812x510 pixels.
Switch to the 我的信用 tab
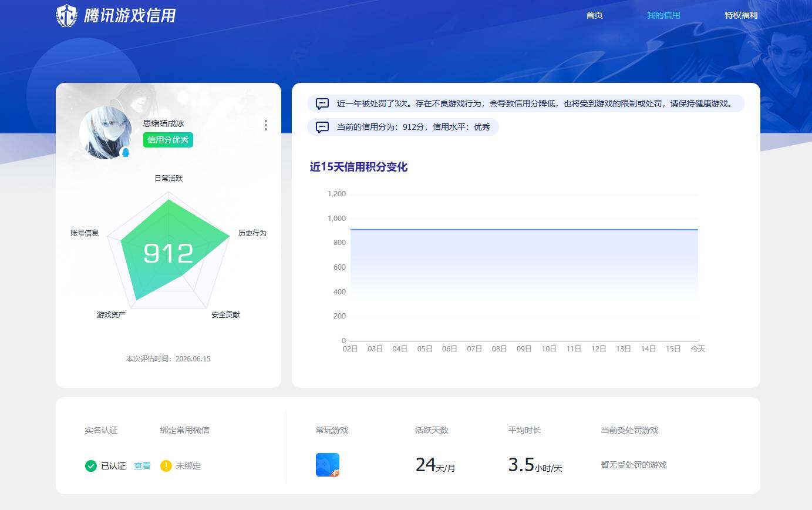[x=663, y=15]
